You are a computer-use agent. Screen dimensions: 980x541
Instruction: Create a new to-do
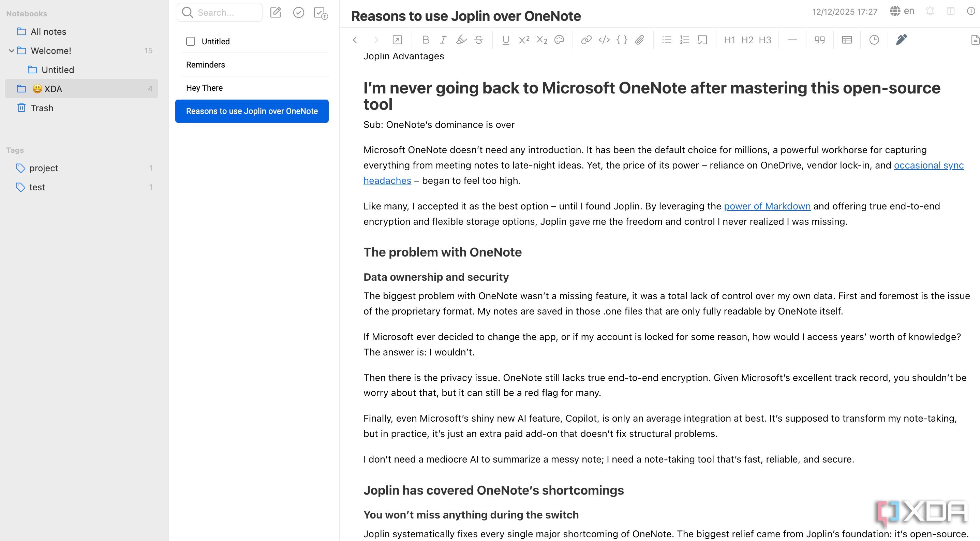[x=299, y=13]
